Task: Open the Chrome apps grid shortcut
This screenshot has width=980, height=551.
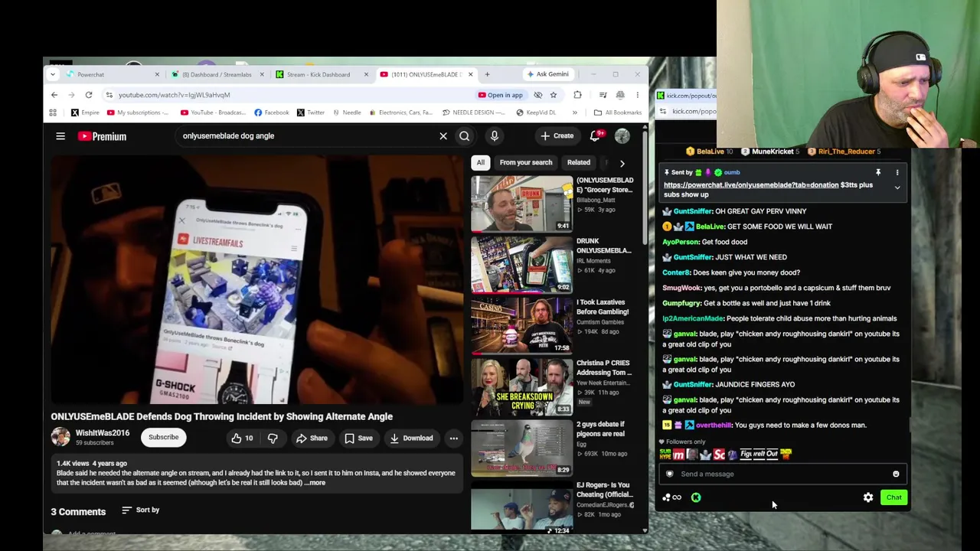Action: [53, 112]
